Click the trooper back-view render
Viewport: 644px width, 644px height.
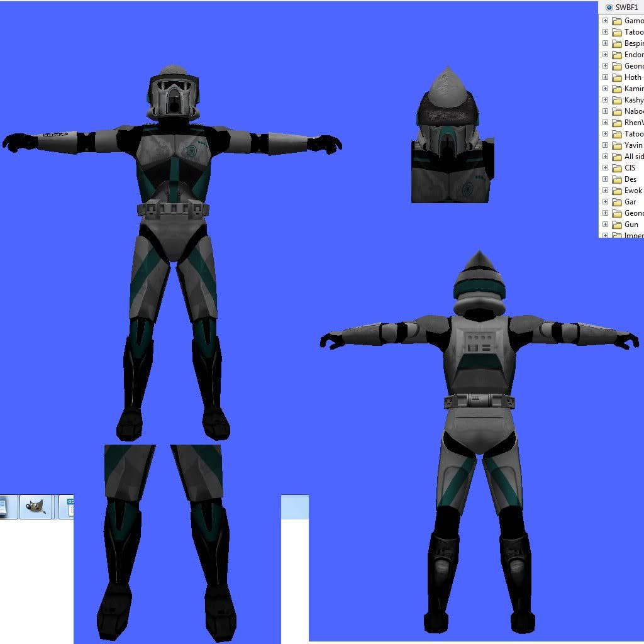click(x=479, y=443)
